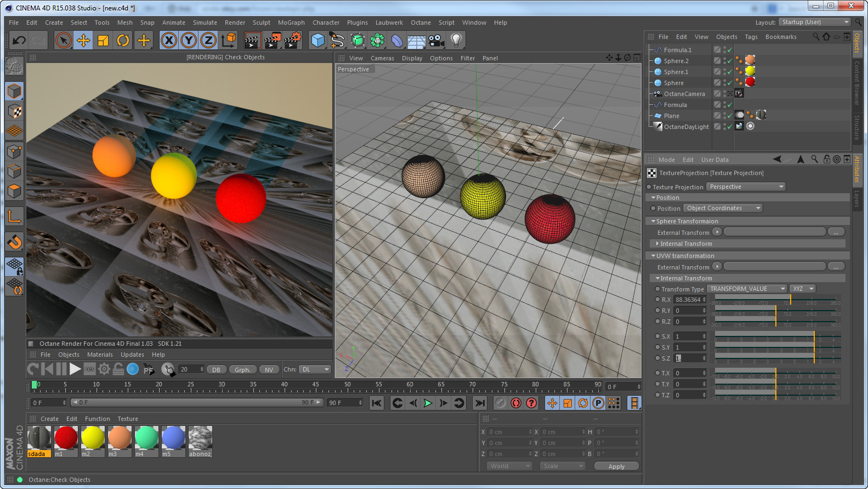The width and height of the screenshot is (868, 489).
Task: Toggle the T.Y parameter keyframe dot
Action: coord(657,384)
